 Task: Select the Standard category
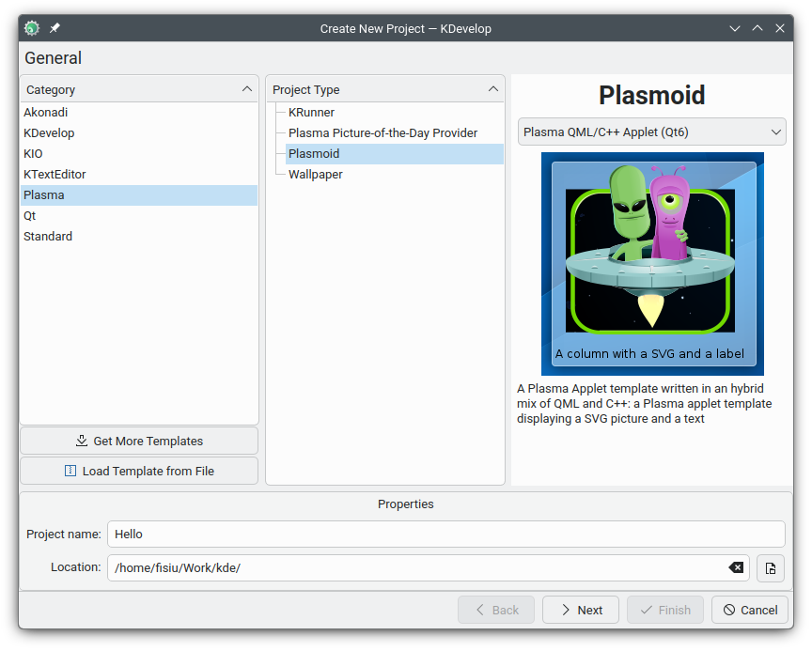[48, 236]
